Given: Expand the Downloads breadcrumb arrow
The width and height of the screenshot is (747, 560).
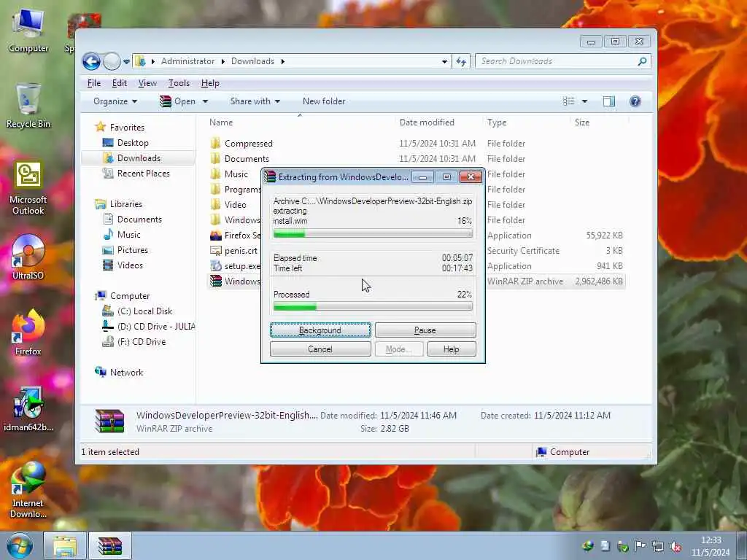Looking at the screenshot, I should 283,61.
